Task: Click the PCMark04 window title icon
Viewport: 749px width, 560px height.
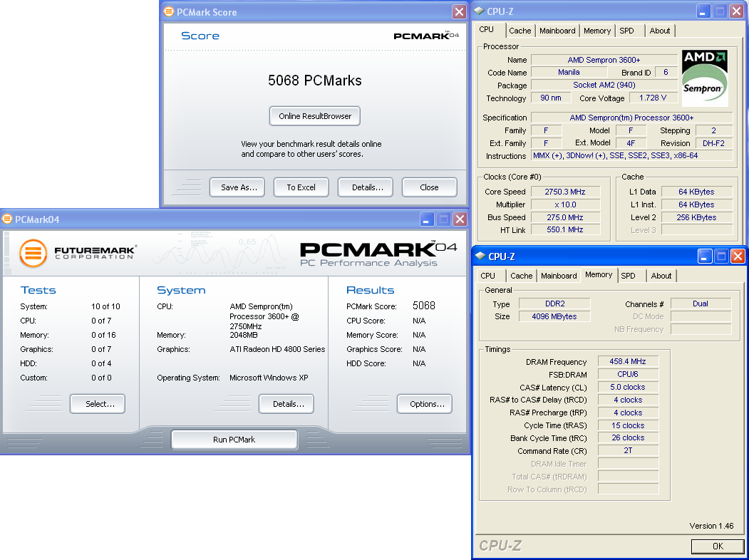Action: coord(6,219)
